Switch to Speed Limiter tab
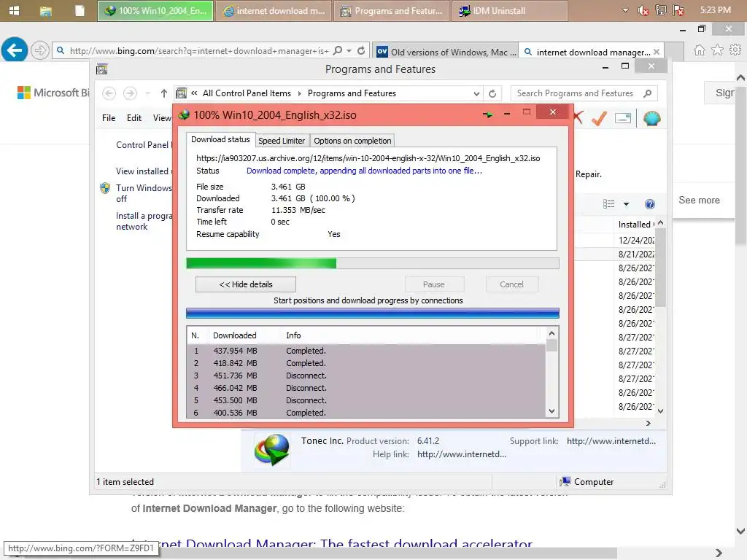The image size is (747, 560). click(282, 141)
